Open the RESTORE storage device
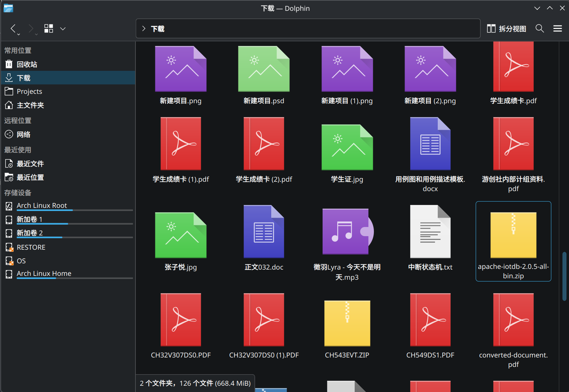The height and width of the screenshot is (392, 569). (x=31, y=247)
